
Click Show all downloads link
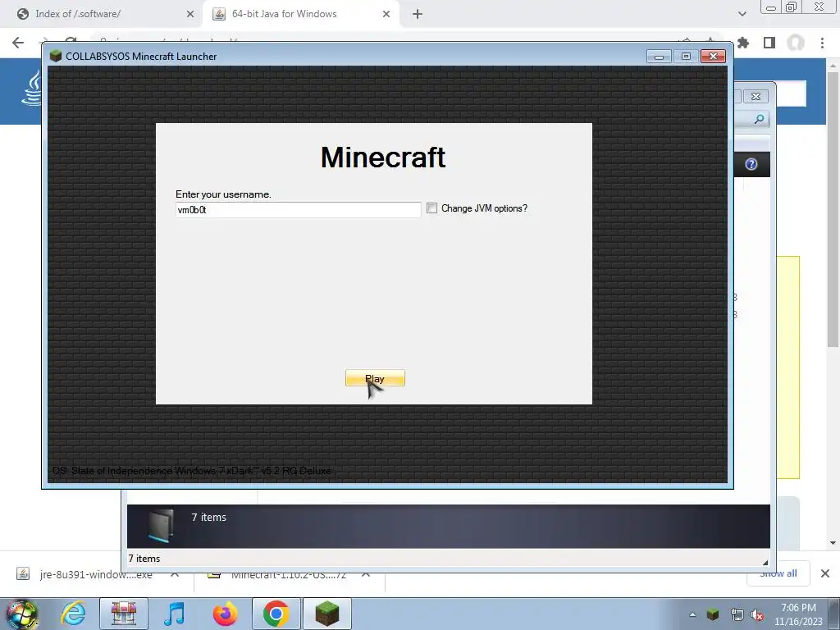[x=778, y=573]
